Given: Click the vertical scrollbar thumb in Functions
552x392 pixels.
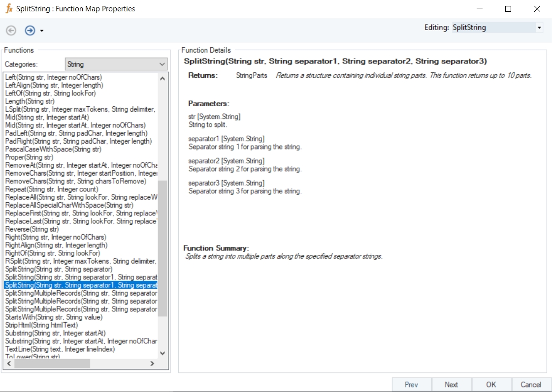Looking at the screenshot, I should click(162, 248).
